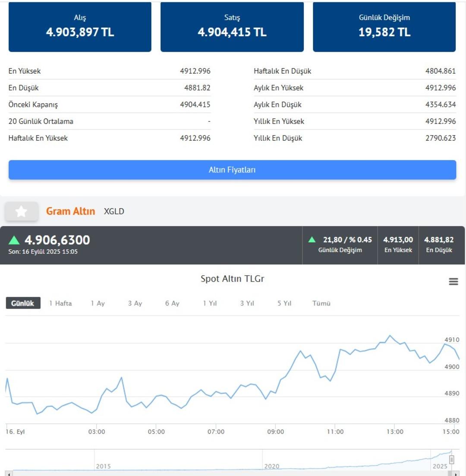This screenshot has width=466, height=476.
Task: Click the En Yüksek row value 4912.996
Action: [x=195, y=71]
